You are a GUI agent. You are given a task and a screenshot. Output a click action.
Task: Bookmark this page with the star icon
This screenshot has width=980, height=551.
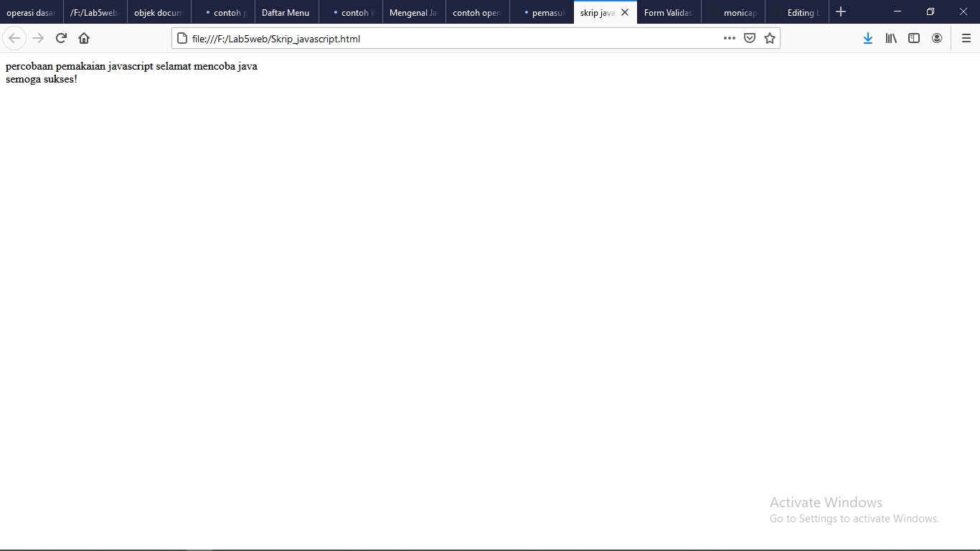pos(769,37)
